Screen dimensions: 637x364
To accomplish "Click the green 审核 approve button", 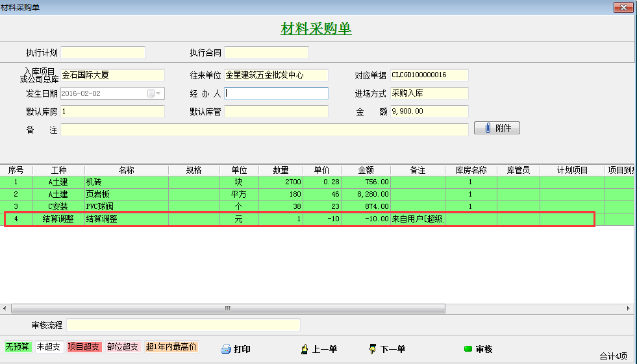I will 477,349.
